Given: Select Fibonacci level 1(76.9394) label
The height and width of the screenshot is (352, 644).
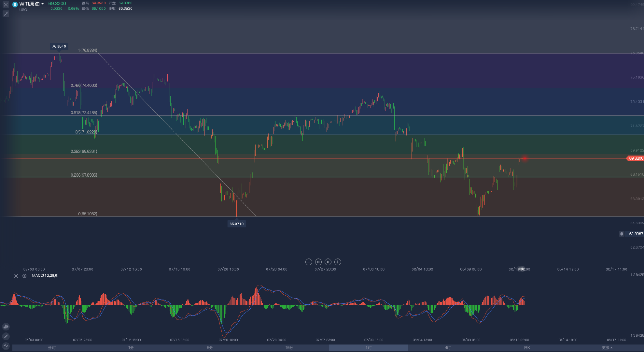Looking at the screenshot, I should click(x=88, y=50).
